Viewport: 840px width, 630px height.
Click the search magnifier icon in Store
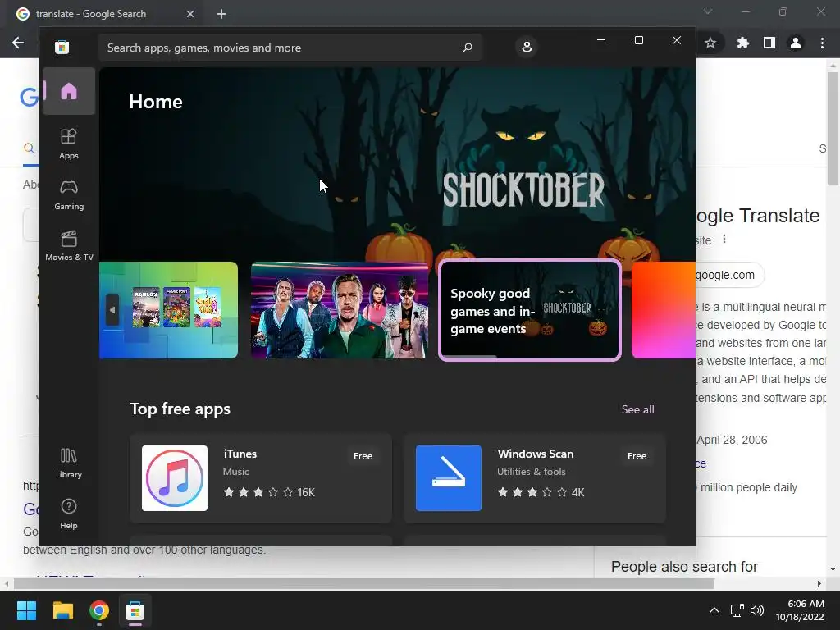point(467,48)
